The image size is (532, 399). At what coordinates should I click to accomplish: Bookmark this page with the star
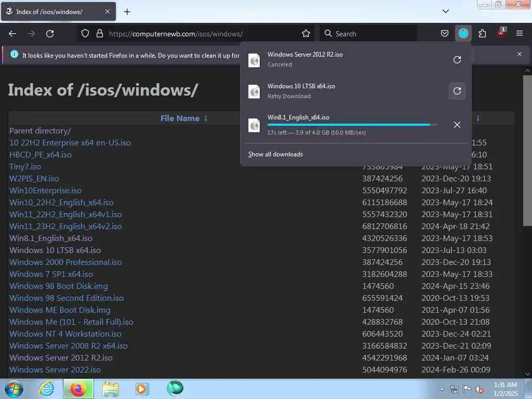tap(305, 34)
